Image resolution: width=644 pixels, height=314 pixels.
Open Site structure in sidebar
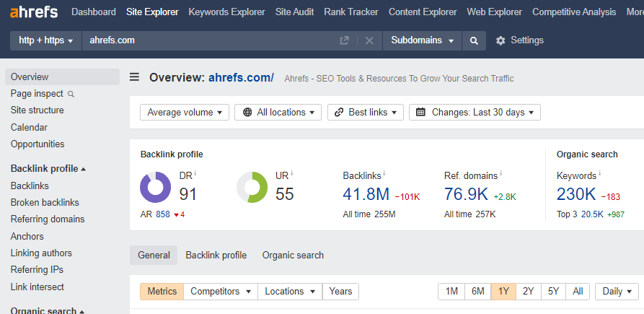(38, 110)
